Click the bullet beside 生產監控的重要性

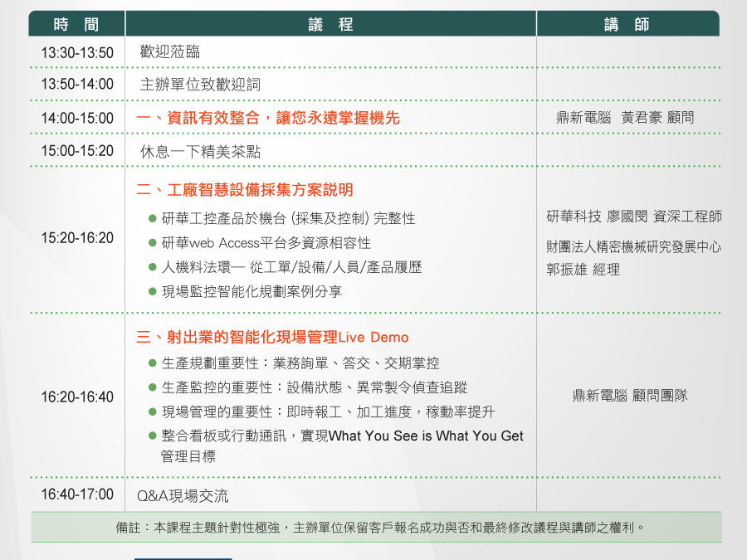[x=153, y=387]
